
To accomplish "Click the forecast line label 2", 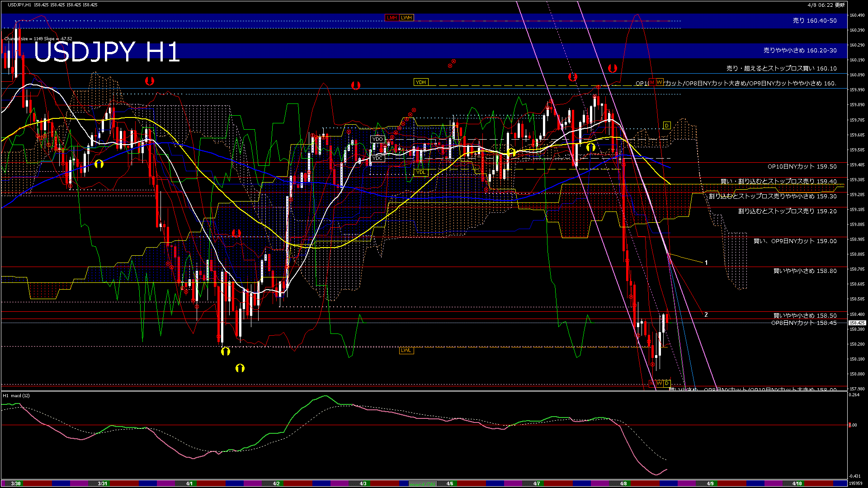I will tap(706, 315).
